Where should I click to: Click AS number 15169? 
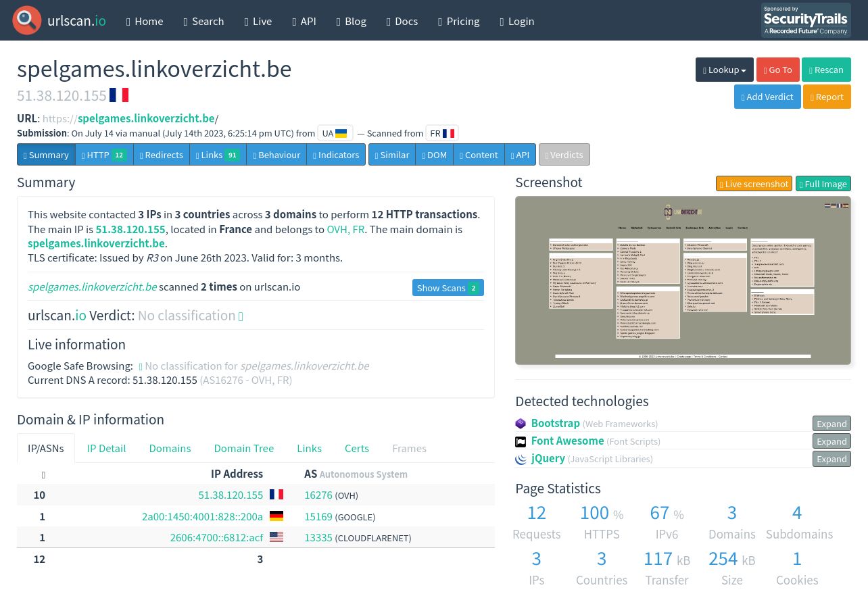click(x=318, y=516)
